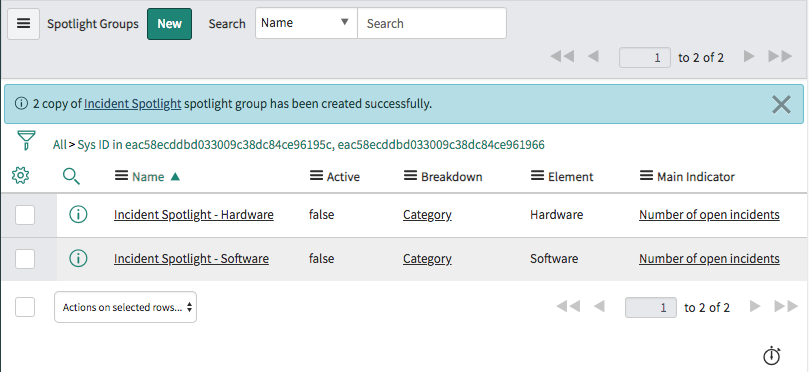Click the Software element cell

(x=554, y=258)
